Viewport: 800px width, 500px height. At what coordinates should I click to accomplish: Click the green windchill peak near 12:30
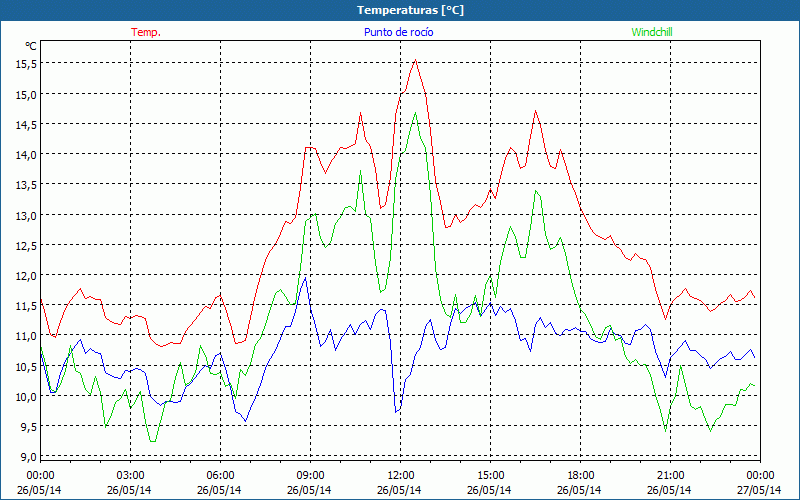pos(415,113)
